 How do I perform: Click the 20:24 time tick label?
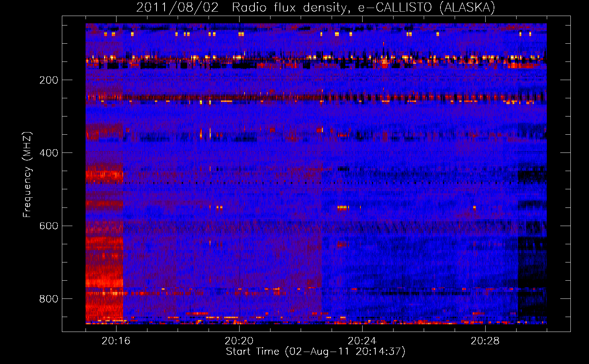click(x=362, y=341)
